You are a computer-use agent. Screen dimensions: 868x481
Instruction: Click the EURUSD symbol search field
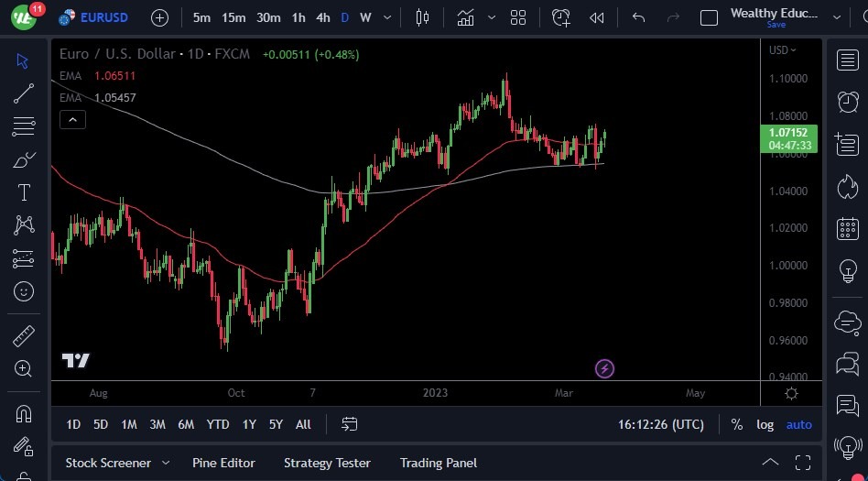[103, 17]
